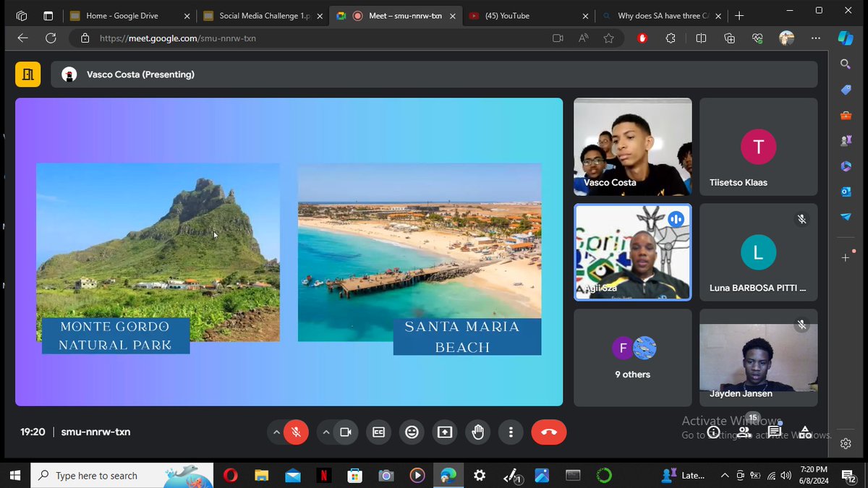Open the meeting details info icon

[x=713, y=432]
